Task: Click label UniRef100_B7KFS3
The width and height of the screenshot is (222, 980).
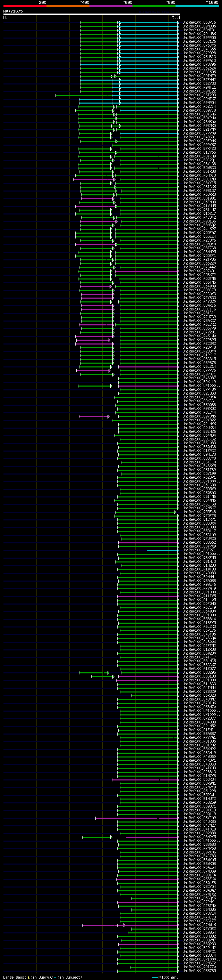Action: [x=199, y=149]
